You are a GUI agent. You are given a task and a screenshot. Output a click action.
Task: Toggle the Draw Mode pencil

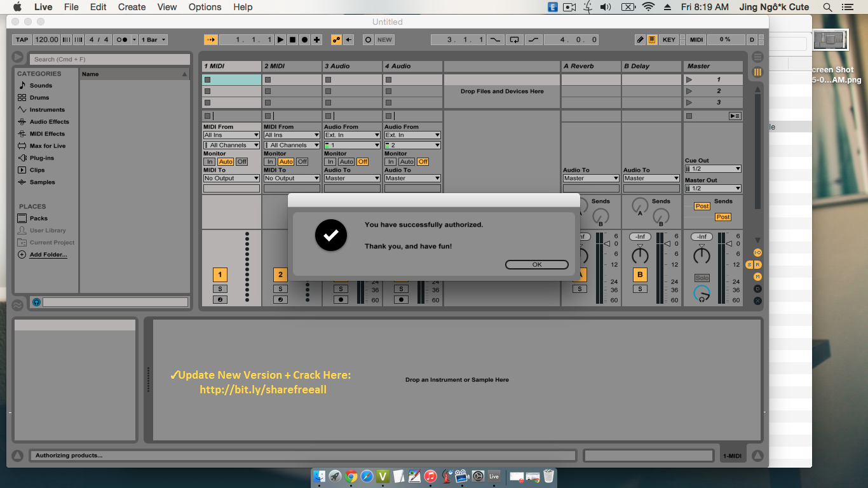[641, 39]
